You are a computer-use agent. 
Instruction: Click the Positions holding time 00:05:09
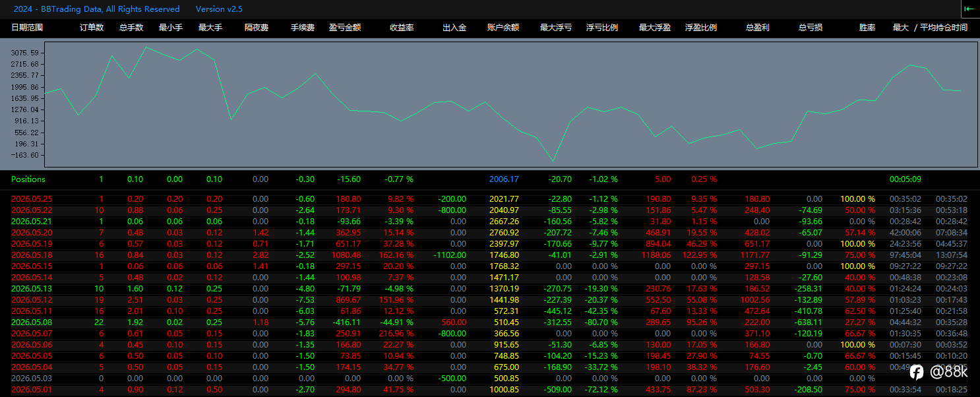(905, 179)
